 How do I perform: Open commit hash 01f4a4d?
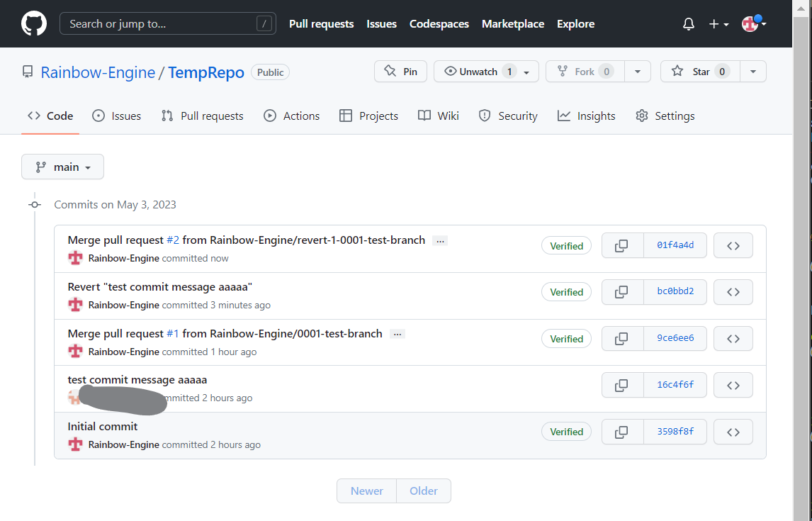pos(675,245)
